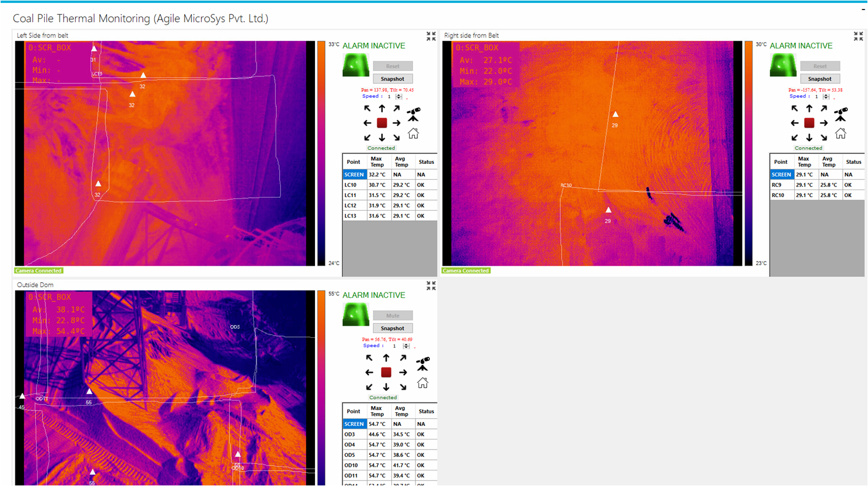Select the SCREEN row in Right side temperature table
Viewport: 868px width, 486px height.
click(781, 174)
